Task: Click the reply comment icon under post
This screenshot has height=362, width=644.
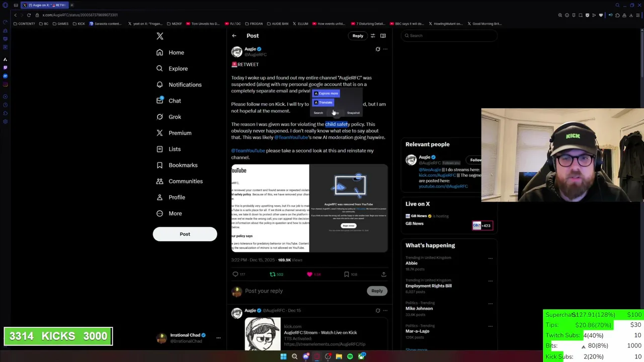Action: click(x=235, y=275)
